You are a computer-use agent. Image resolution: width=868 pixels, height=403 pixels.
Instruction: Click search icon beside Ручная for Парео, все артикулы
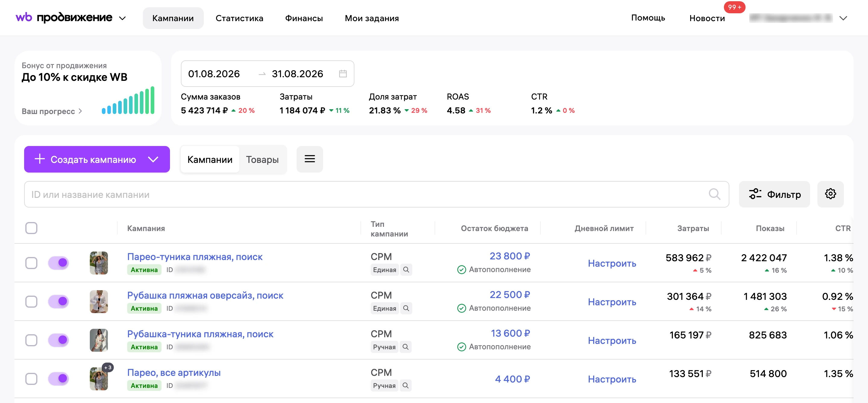[x=405, y=386]
